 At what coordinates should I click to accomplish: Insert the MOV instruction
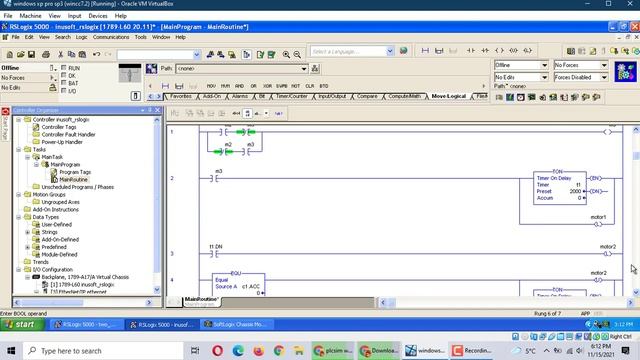(x=211, y=86)
